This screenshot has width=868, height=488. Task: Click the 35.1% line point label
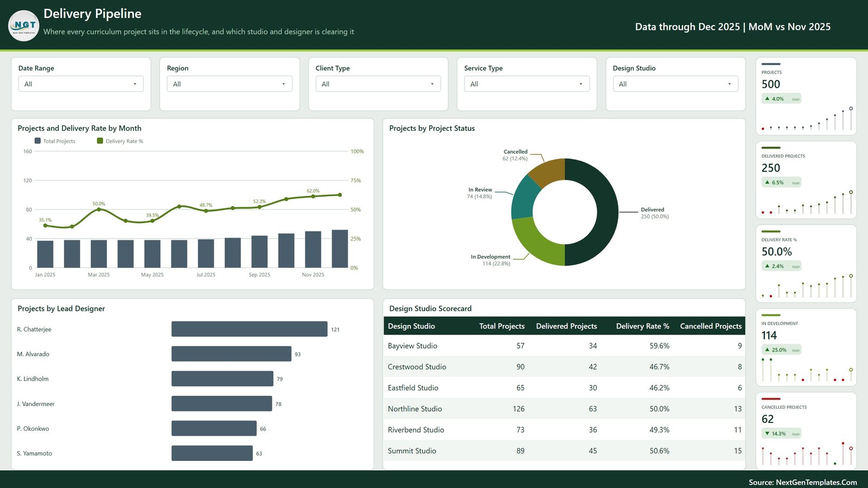45,220
